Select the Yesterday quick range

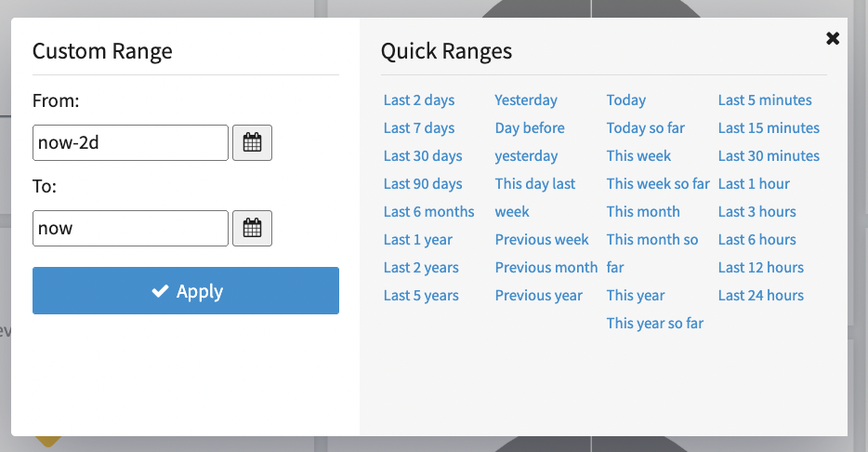(x=526, y=100)
